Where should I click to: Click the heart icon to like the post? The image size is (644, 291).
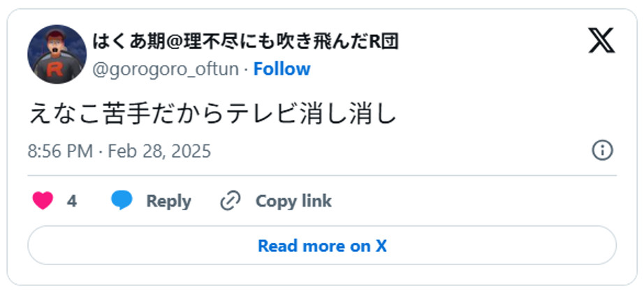click(43, 201)
